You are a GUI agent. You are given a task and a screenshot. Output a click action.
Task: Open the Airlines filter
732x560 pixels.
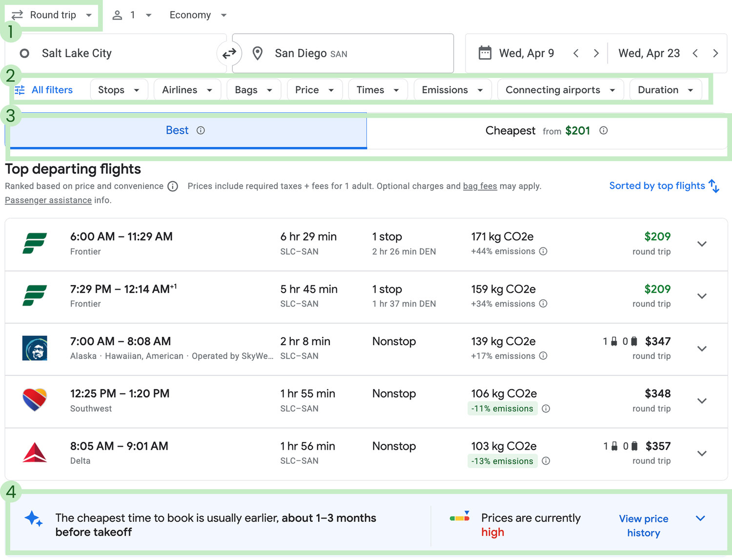[187, 90]
